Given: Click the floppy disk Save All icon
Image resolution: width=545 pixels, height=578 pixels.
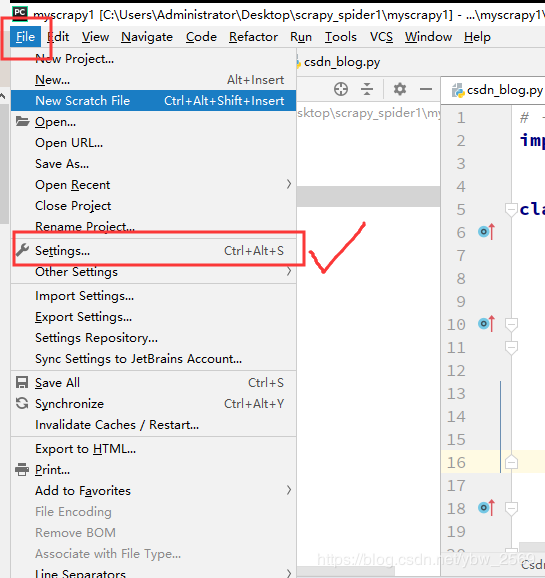Looking at the screenshot, I should pos(22,382).
